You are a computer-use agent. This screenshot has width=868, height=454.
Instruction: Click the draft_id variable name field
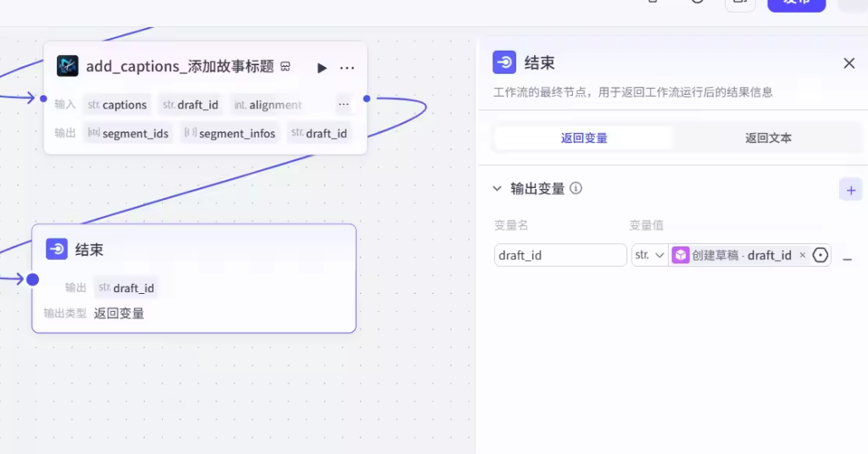click(x=560, y=255)
